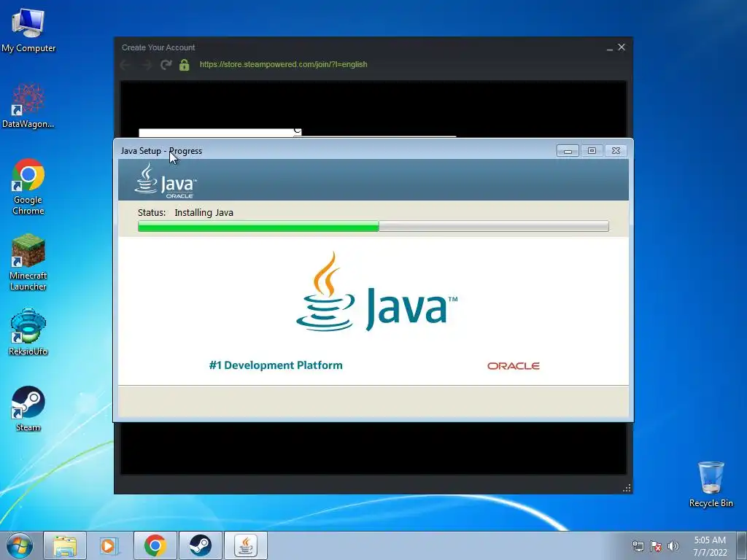Screen dimensions: 747x560
Task: Click the #1 Development Platform text
Action: pos(276,365)
